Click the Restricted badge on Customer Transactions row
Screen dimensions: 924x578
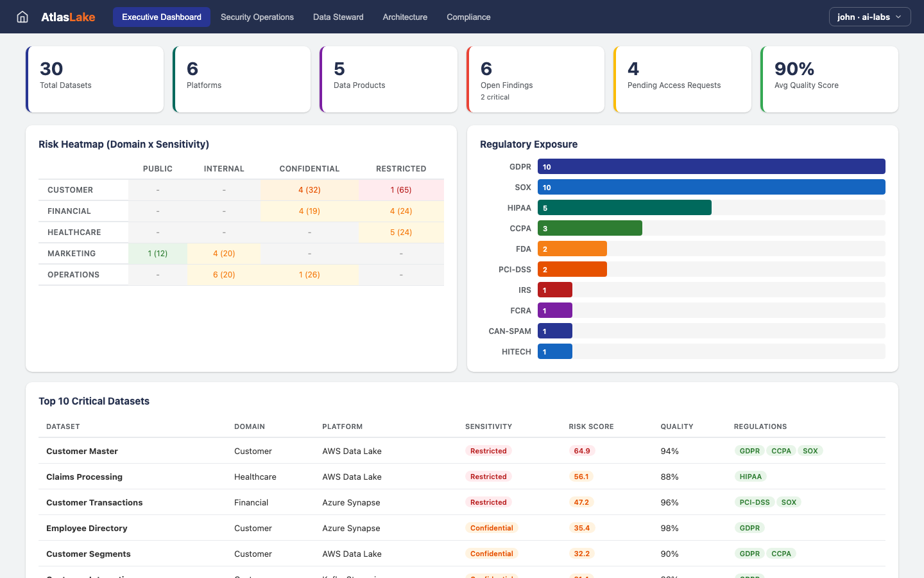coord(488,502)
